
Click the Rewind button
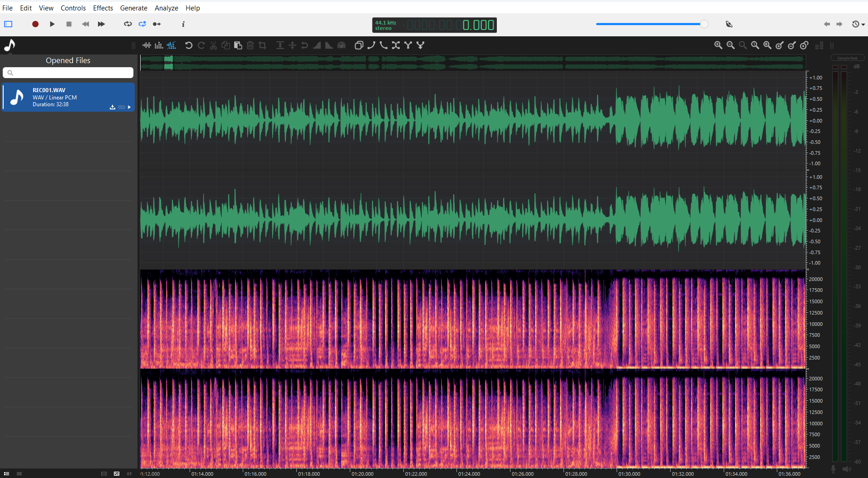(x=85, y=24)
